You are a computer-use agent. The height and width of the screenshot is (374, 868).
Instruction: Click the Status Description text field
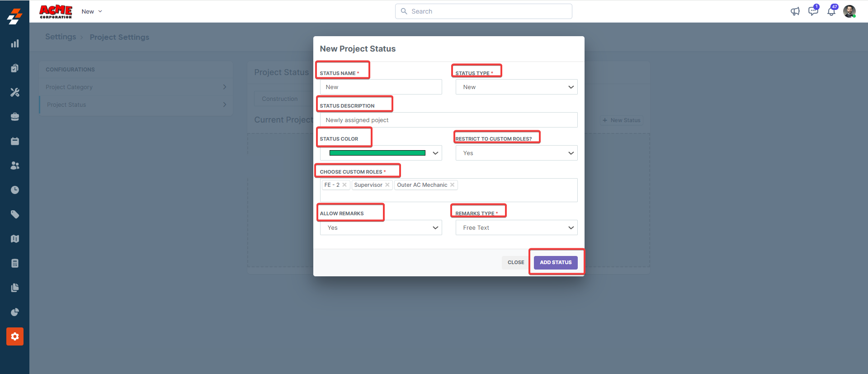448,120
